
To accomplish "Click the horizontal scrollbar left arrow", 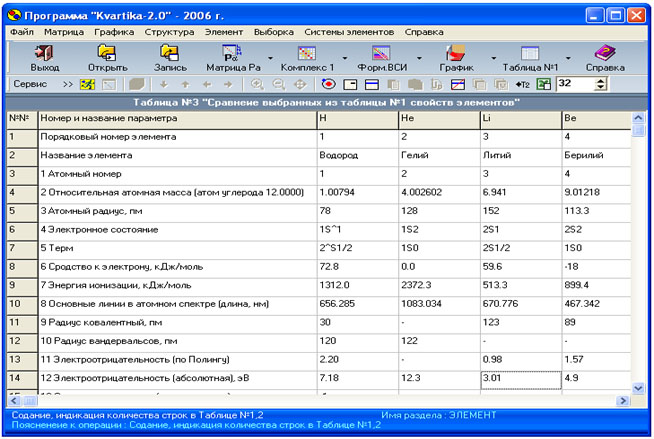I will (x=13, y=401).
